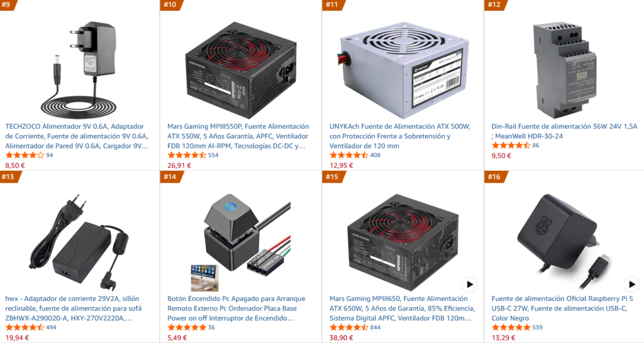Open the Mars Gaming MPIII550P product title
The height and width of the screenshot is (343, 644).
coord(238,136)
